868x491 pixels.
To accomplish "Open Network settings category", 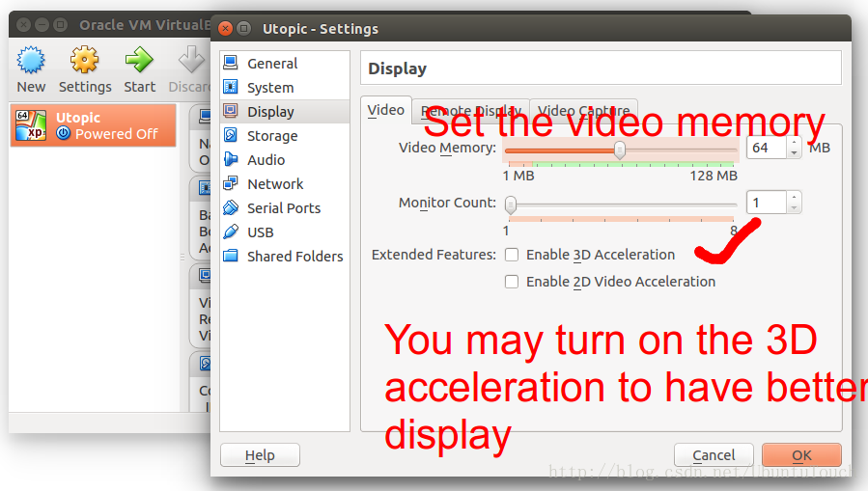I will 285,183.
